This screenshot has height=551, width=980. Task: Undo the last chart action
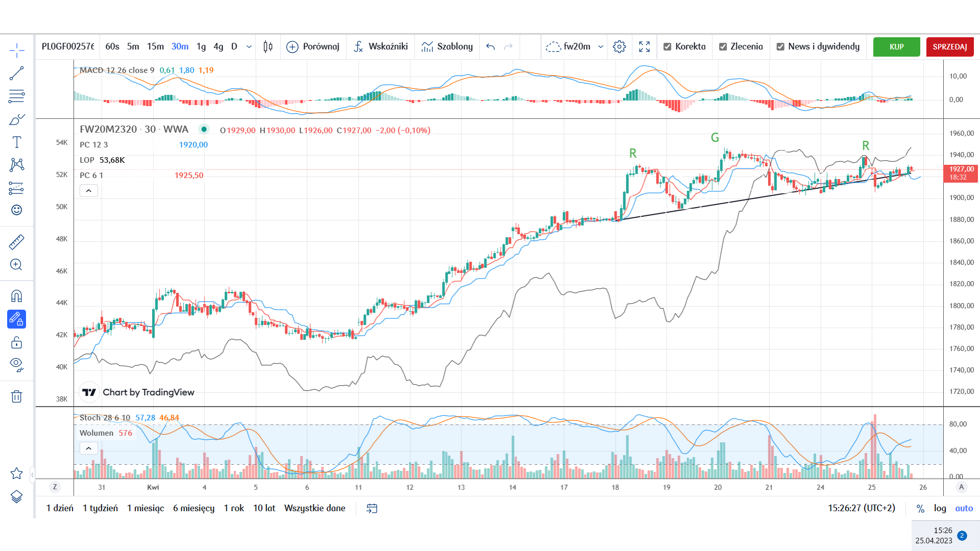point(491,46)
